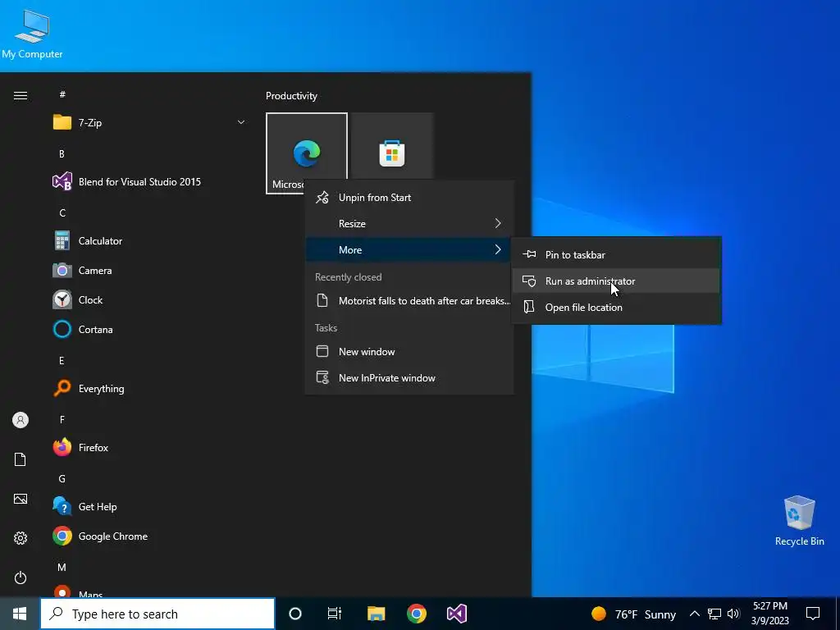Click the M letter header
The image size is (840, 630).
[x=62, y=567]
